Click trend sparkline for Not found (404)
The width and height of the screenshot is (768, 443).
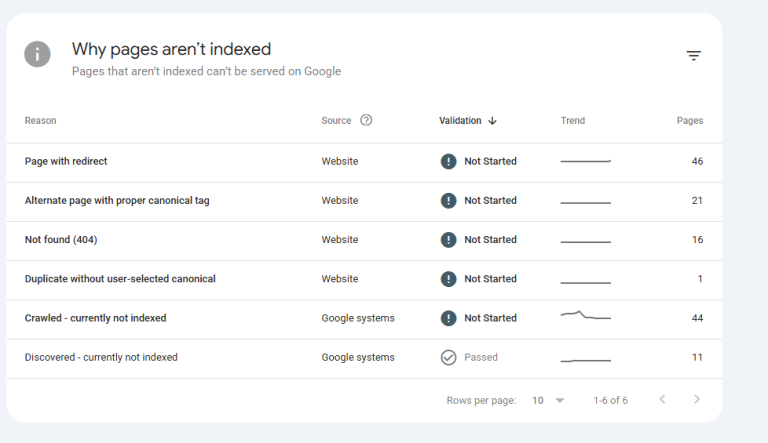coord(586,242)
